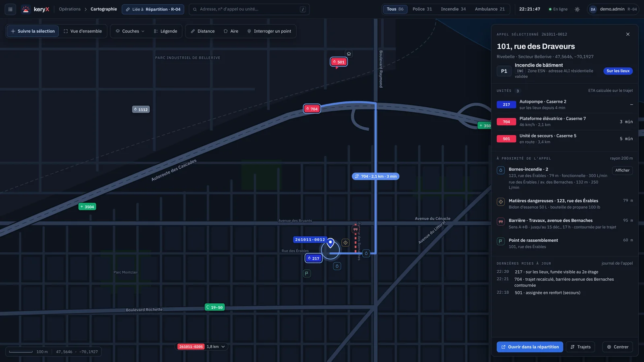Go to Opérations breadcrumb
This screenshot has width=644, height=362.
point(70,9)
